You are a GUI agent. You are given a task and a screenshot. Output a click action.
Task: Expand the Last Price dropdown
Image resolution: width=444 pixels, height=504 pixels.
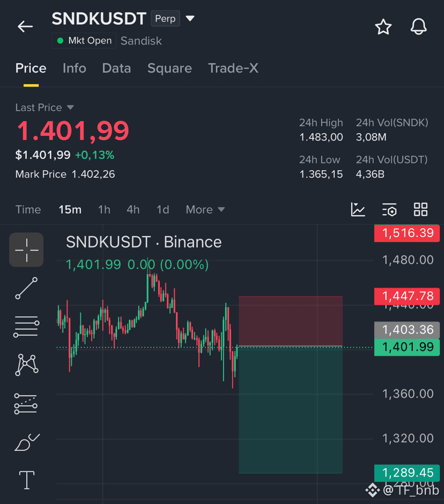(45, 107)
